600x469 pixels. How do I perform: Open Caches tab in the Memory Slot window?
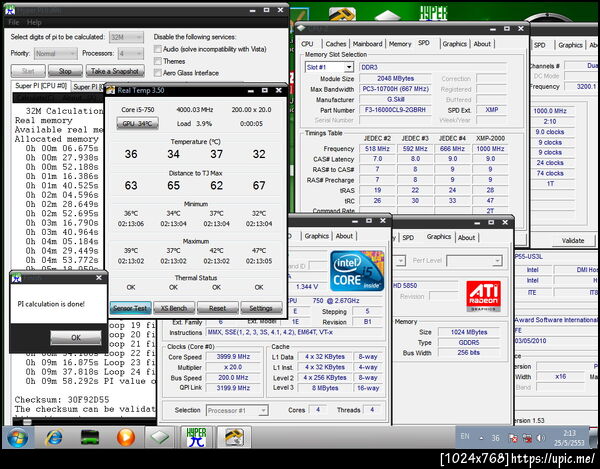coord(336,44)
